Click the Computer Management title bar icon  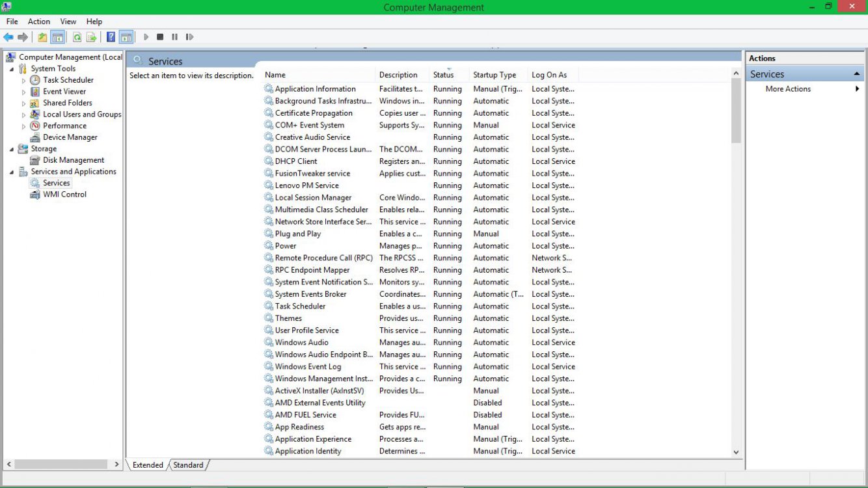7,7
